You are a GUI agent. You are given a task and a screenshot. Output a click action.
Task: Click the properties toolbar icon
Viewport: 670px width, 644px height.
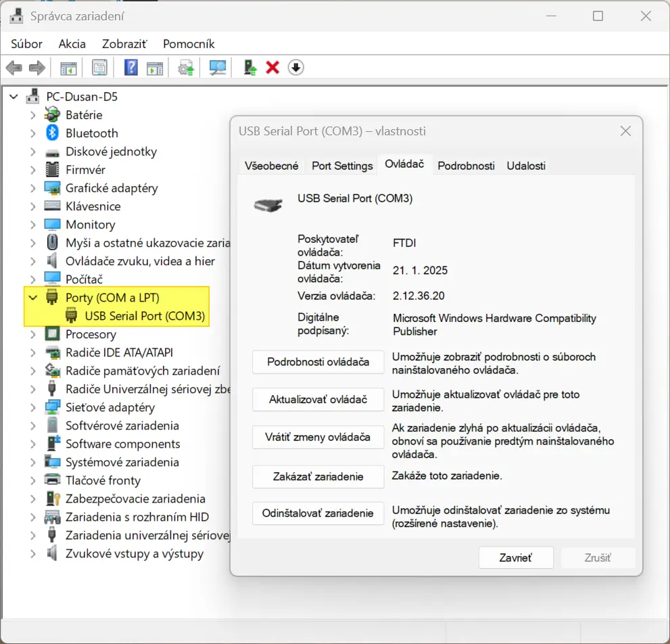99,67
